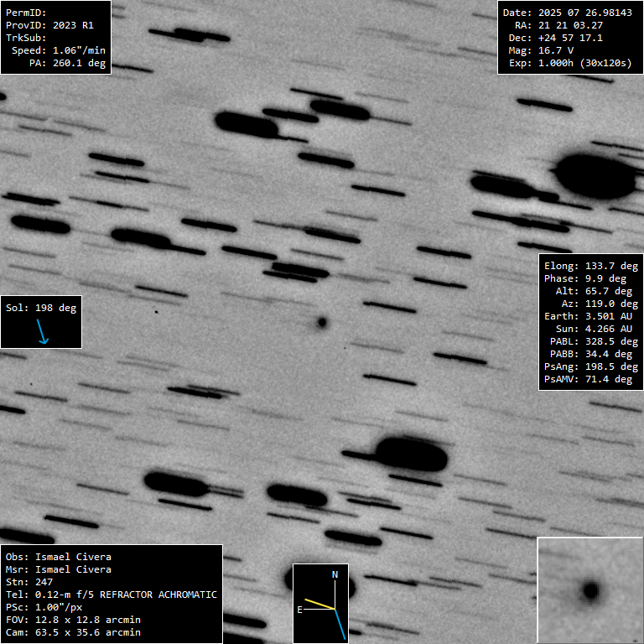Click the 'Elong: 133.7 deg' entry
644x644 pixels.
[x=591, y=266]
